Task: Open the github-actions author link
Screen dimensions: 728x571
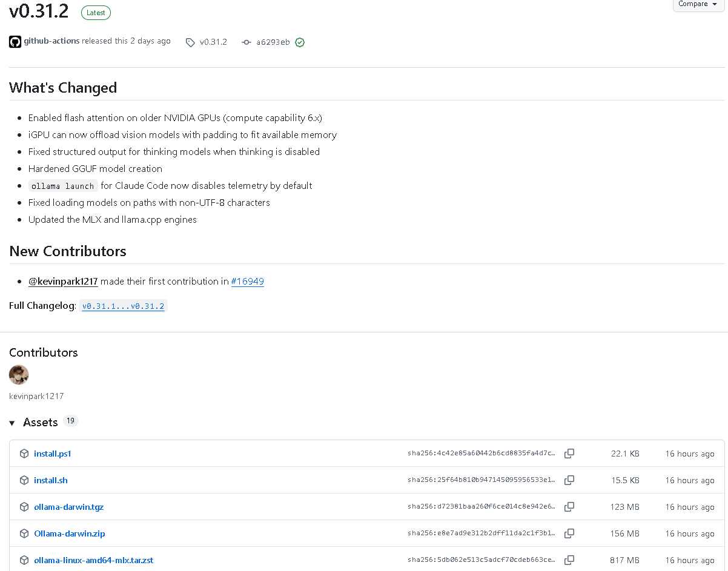Action: pos(51,41)
